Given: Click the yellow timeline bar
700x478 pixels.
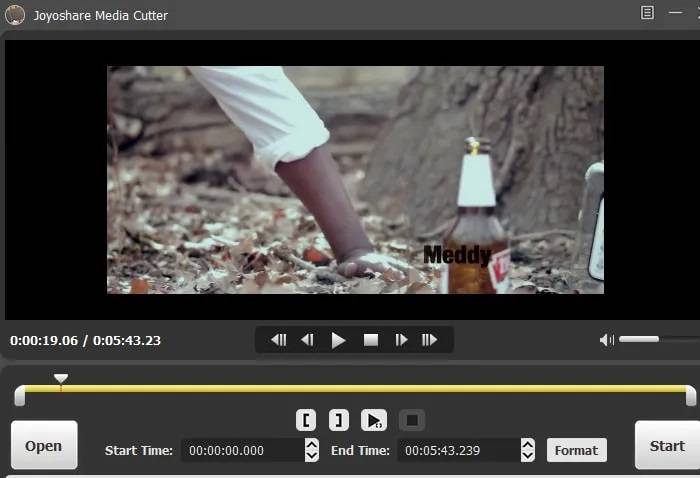Looking at the screenshot, I should pos(355,389).
